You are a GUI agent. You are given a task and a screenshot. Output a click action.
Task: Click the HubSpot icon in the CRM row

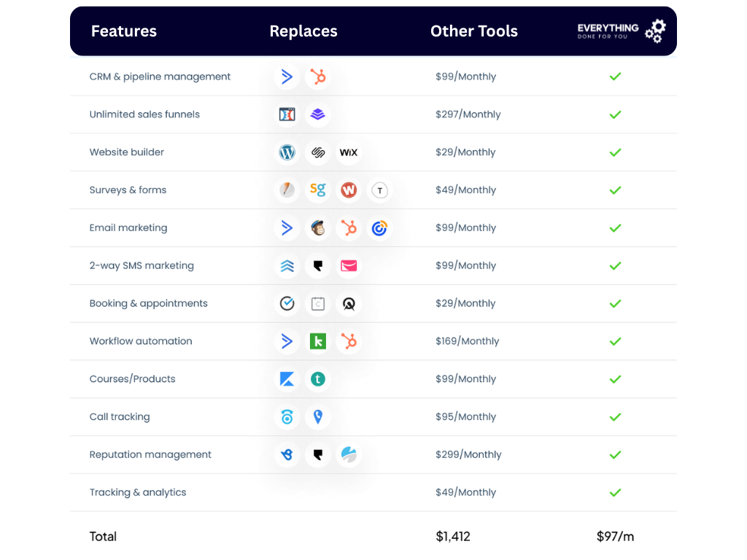click(x=318, y=77)
